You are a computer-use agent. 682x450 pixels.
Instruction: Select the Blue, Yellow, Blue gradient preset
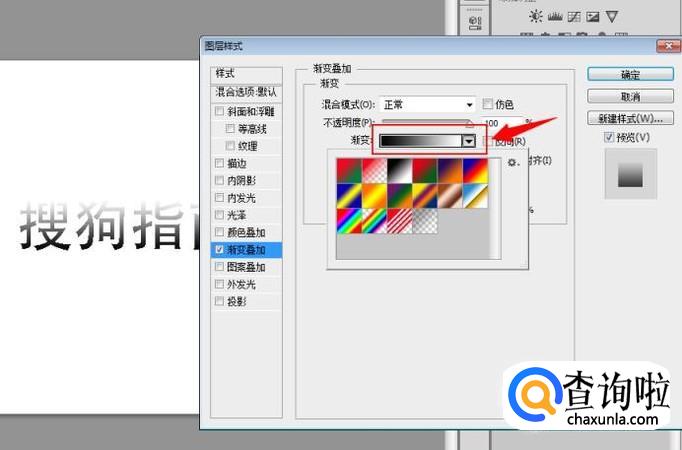pyautogui.click(x=349, y=196)
